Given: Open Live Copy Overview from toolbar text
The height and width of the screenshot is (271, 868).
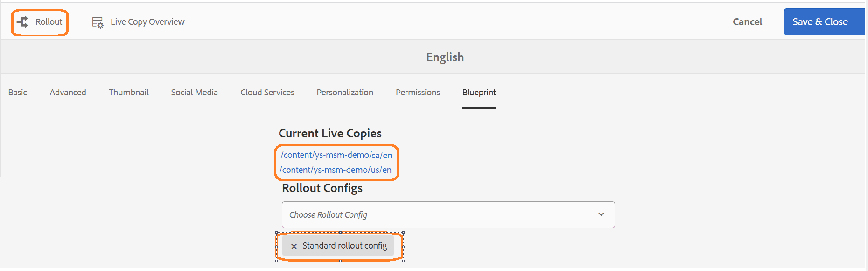Looking at the screenshot, I should (x=147, y=22).
